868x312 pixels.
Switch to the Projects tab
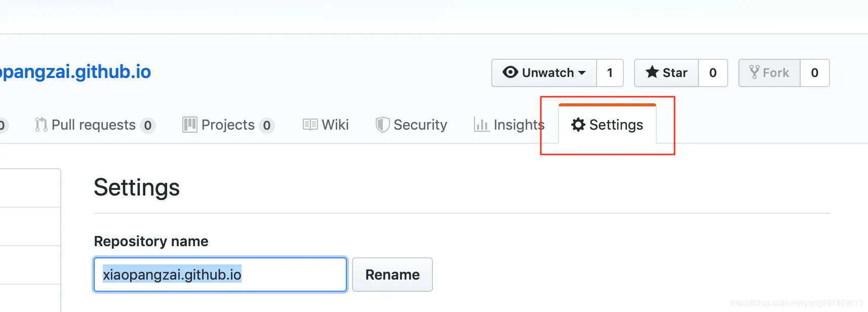[x=228, y=125]
